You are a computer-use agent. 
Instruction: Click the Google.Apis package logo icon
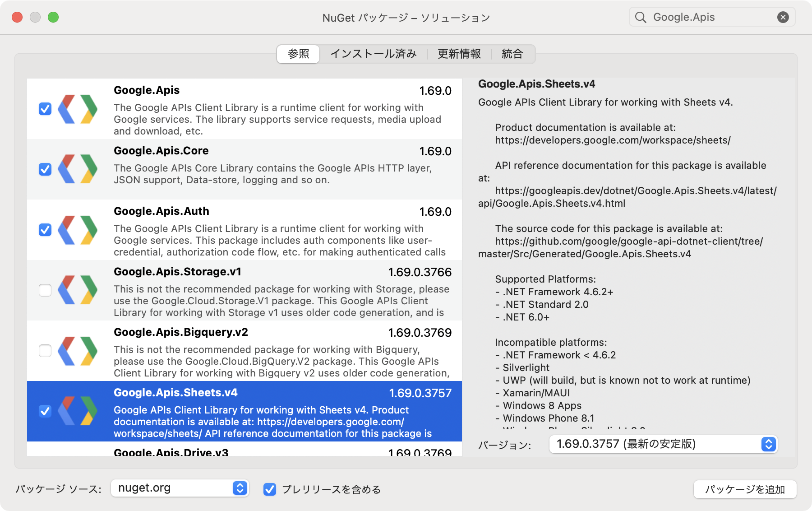pos(78,109)
